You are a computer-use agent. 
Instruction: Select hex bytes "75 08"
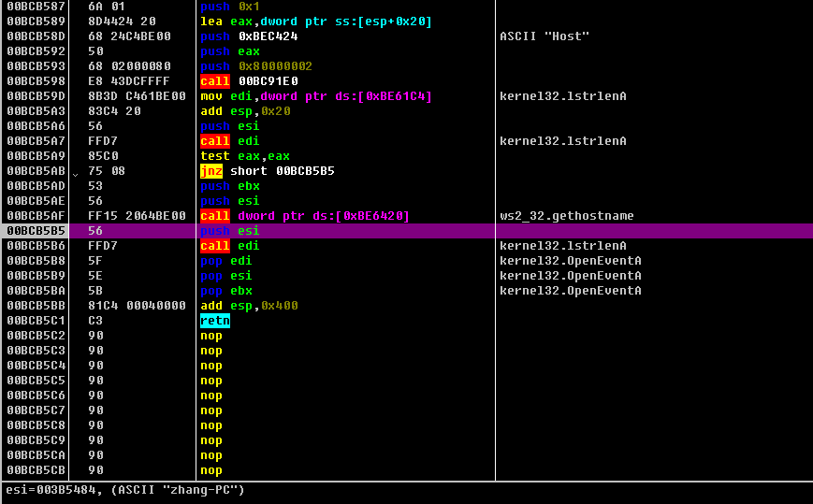(x=107, y=171)
